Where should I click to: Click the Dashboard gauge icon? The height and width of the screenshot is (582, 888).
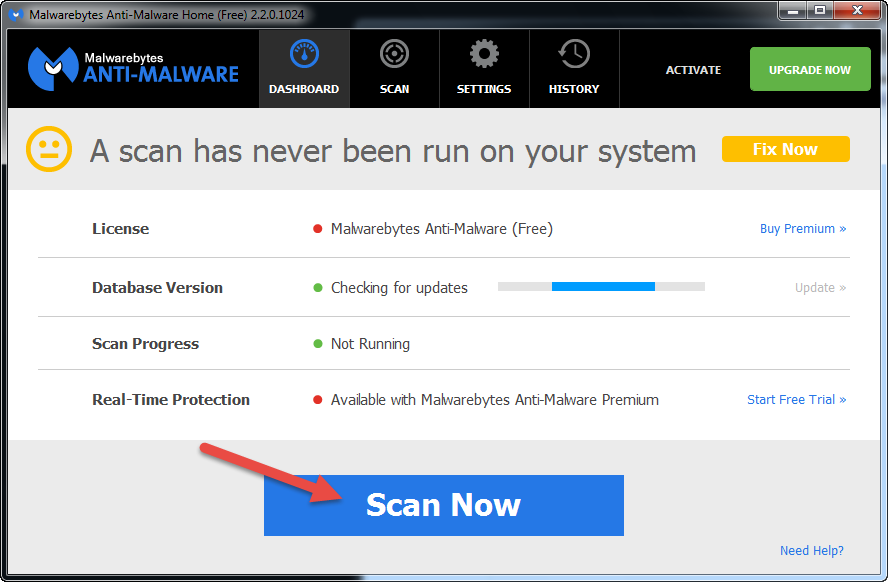coord(304,54)
